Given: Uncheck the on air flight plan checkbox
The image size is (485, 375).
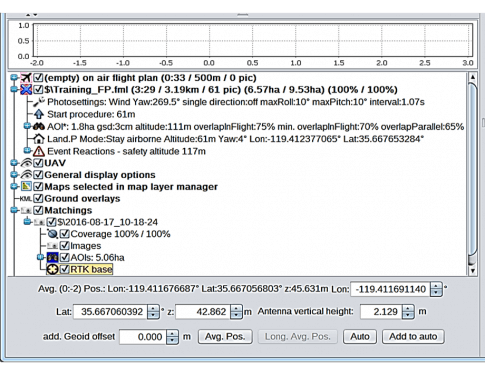Looking at the screenshot, I should (x=38, y=78).
